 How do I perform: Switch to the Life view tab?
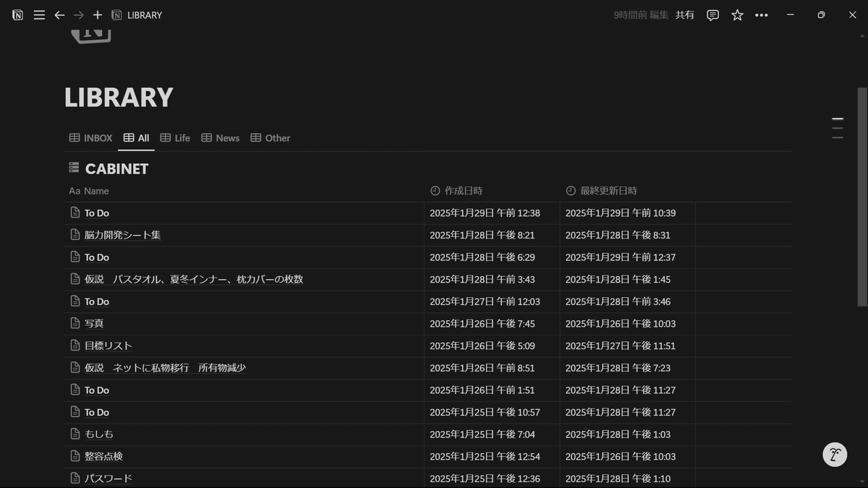[x=175, y=138]
